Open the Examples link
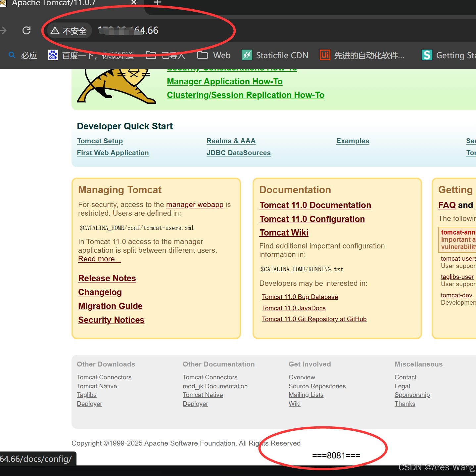476x476 pixels. coord(353,141)
